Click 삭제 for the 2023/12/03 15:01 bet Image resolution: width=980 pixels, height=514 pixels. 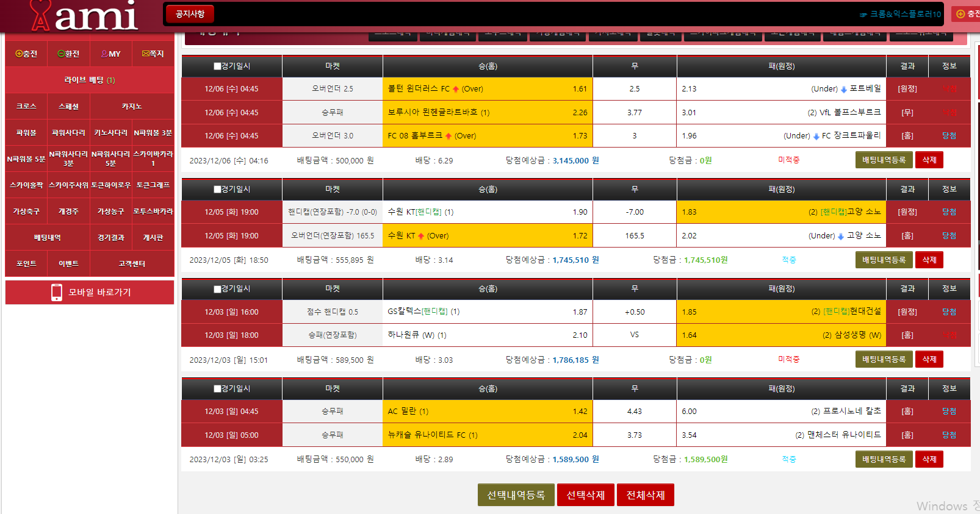coord(929,359)
